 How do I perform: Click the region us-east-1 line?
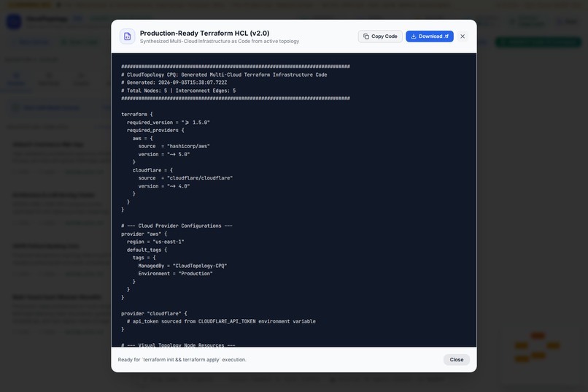click(x=155, y=242)
